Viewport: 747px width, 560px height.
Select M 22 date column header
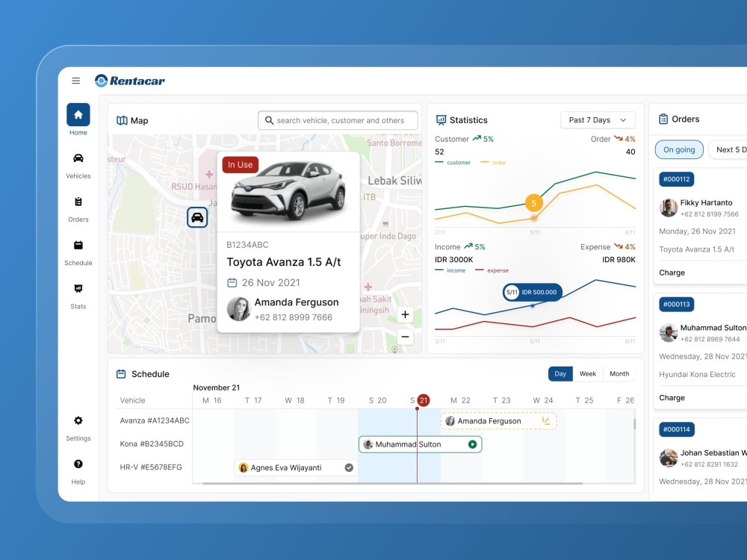pyautogui.click(x=460, y=400)
